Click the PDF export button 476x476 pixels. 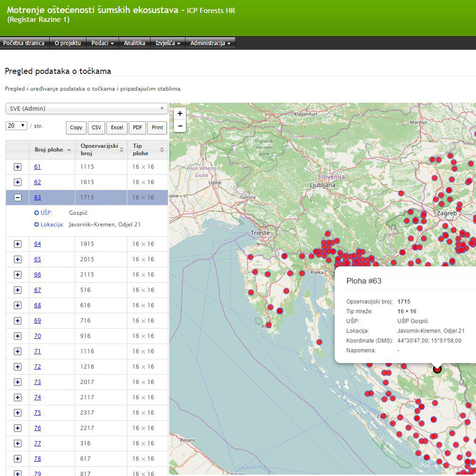pos(137,128)
